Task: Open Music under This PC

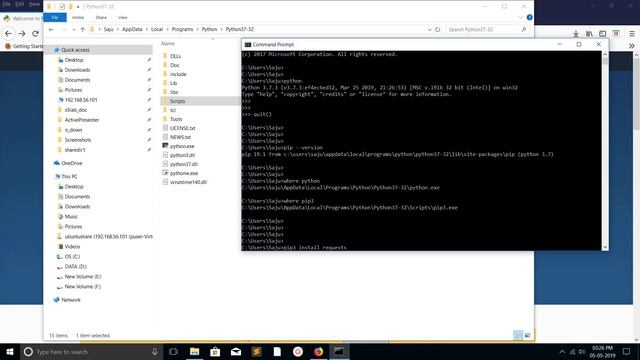Action: click(x=71, y=216)
